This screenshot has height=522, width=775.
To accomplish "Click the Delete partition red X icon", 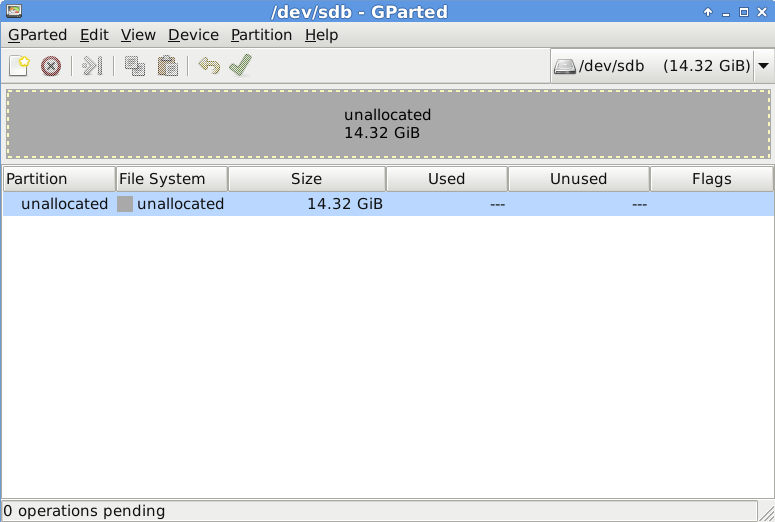I will (51, 66).
